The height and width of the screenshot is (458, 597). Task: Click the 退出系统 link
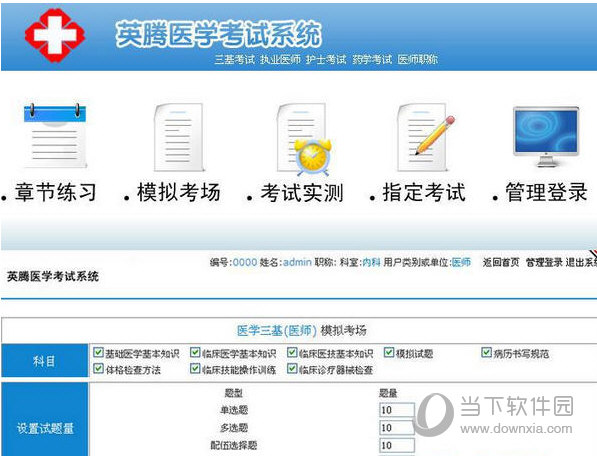point(581,262)
